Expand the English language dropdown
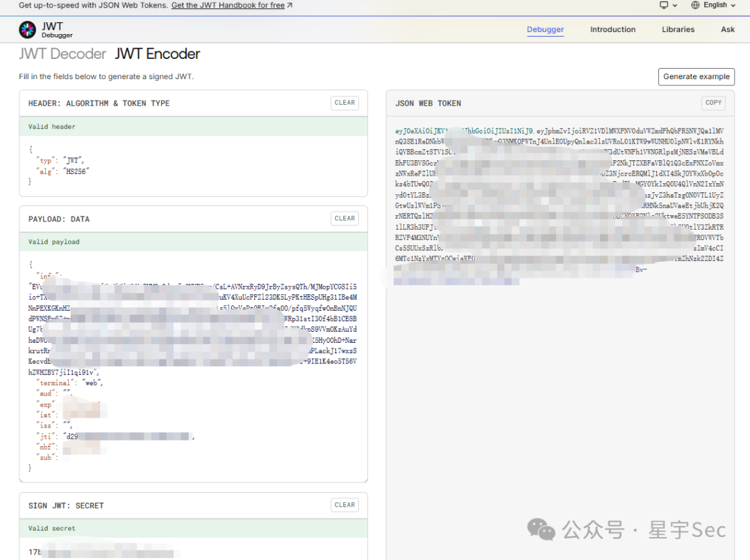This screenshot has height=560, width=750. pos(719,5)
